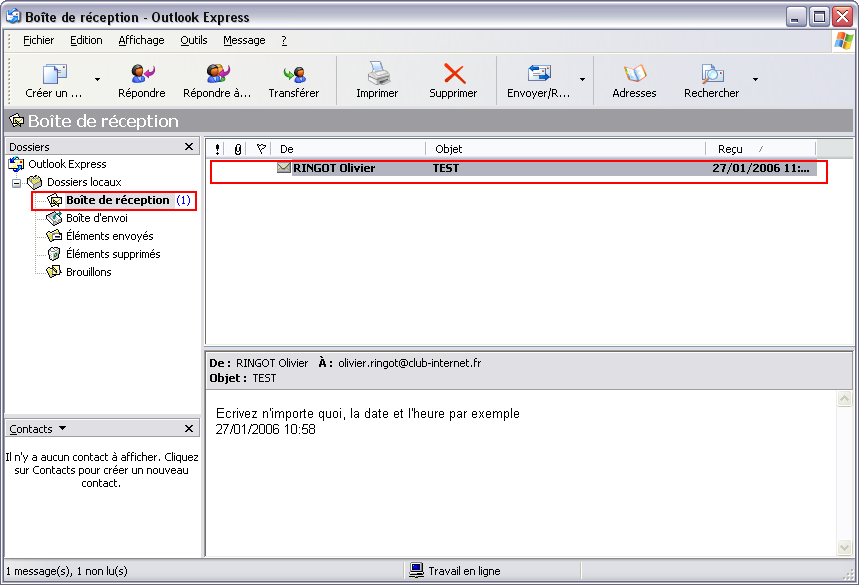Image resolution: width=859 pixels, height=585 pixels.
Task: Click the Boîte de réception inbox folder icon
Action: (54, 200)
